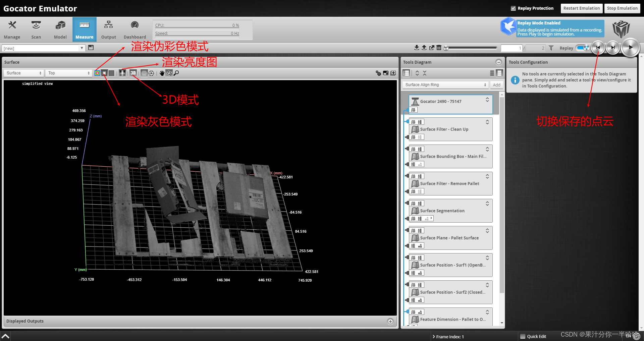Click the Add button next to tool list
This screenshot has height=341, width=644.
[x=496, y=84]
